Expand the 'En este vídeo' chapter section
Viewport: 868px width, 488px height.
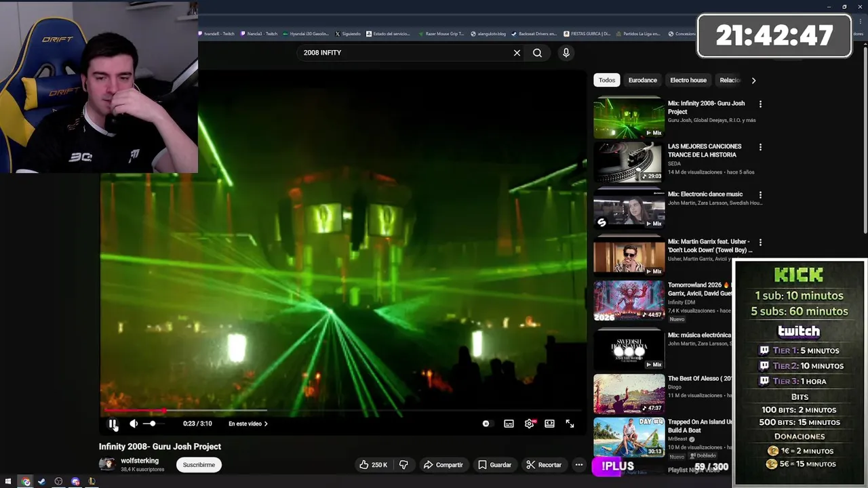click(248, 424)
